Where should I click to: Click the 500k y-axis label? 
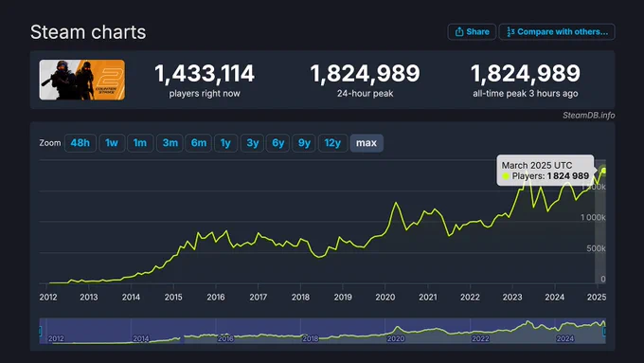(x=596, y=248)
